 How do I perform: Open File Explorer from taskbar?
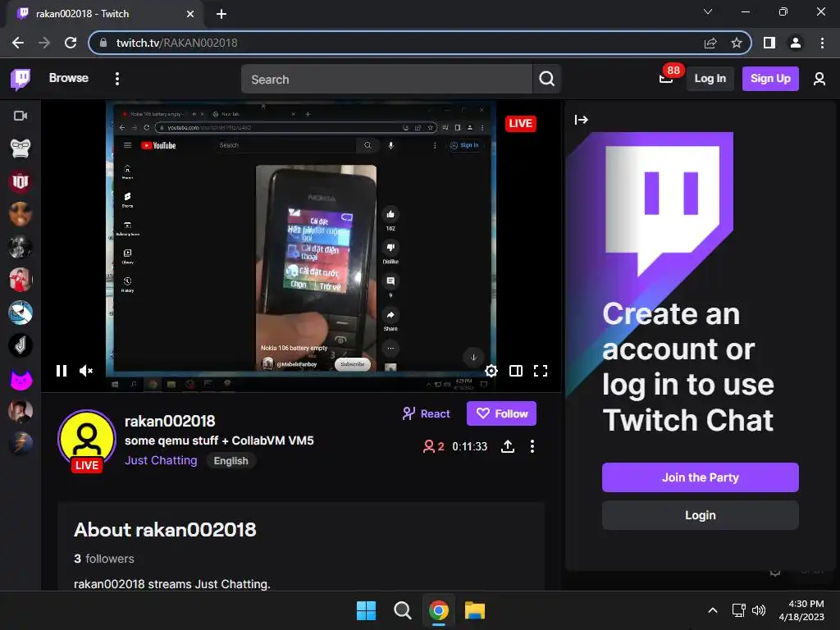pos(475,610)
